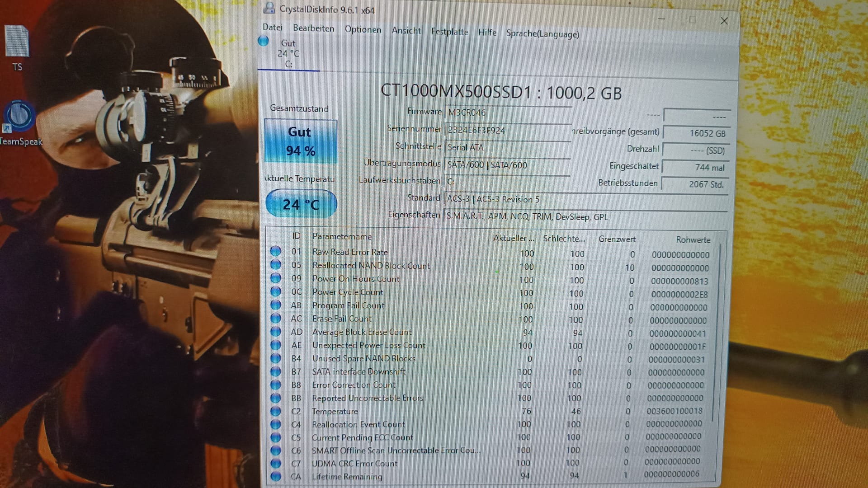868x488 pixels.
Task: Click the 24 °C temperature button
Action: pyautogui.click(x=301, y=204)
